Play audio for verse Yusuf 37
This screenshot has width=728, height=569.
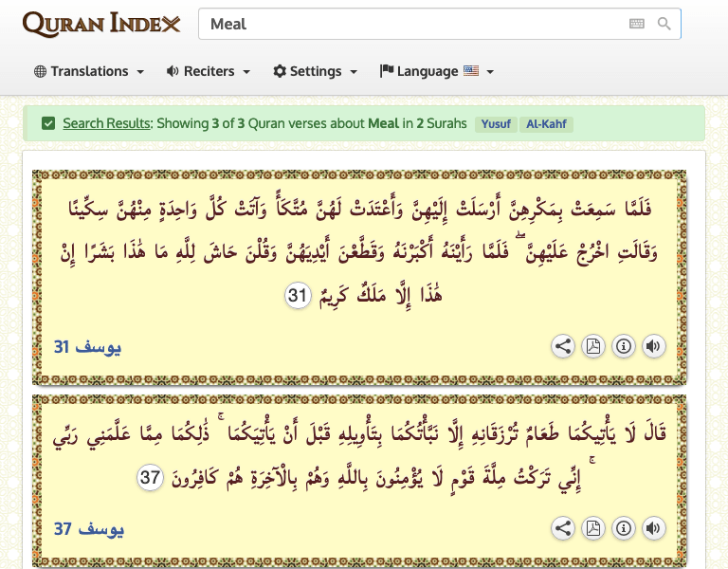pos(653,528)
